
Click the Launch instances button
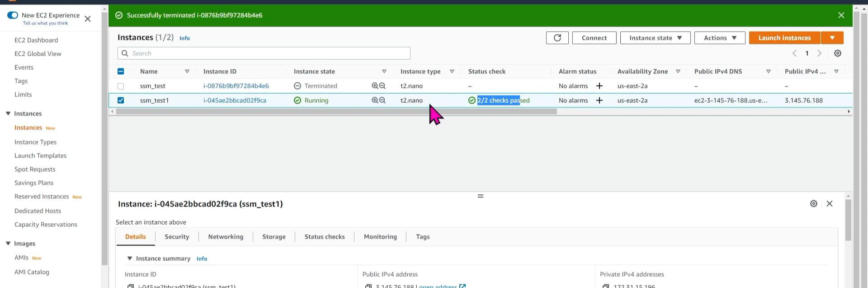click(x=784, y=38)
